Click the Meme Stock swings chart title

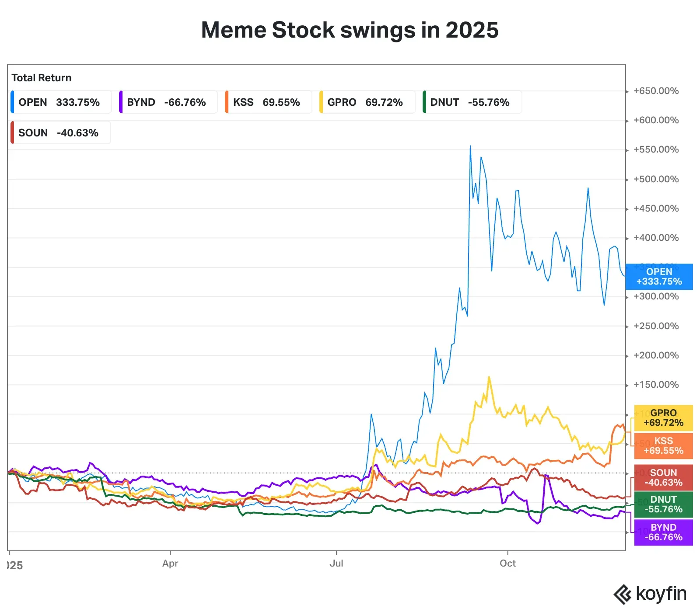pos(350,30)
